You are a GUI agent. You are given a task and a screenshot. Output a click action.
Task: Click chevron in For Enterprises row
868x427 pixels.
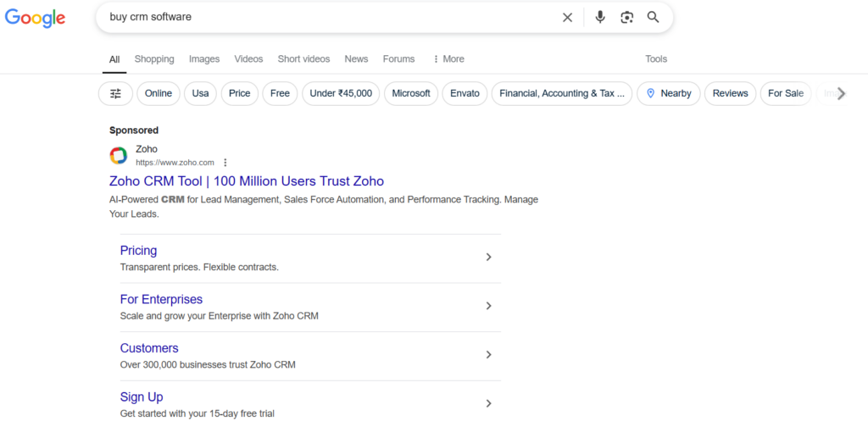pos(488,306)
